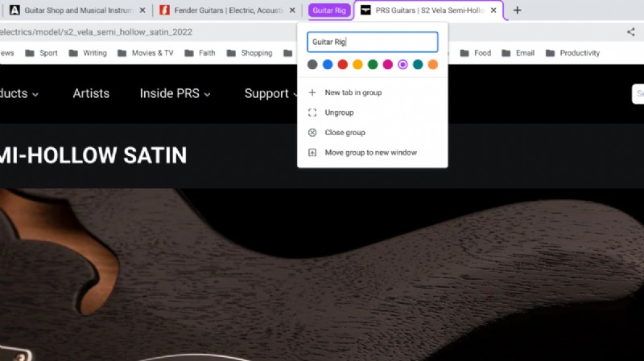This screenshot has width=644, height=361.
Task: Choose Close group from the menu
Action: (373, 133)
